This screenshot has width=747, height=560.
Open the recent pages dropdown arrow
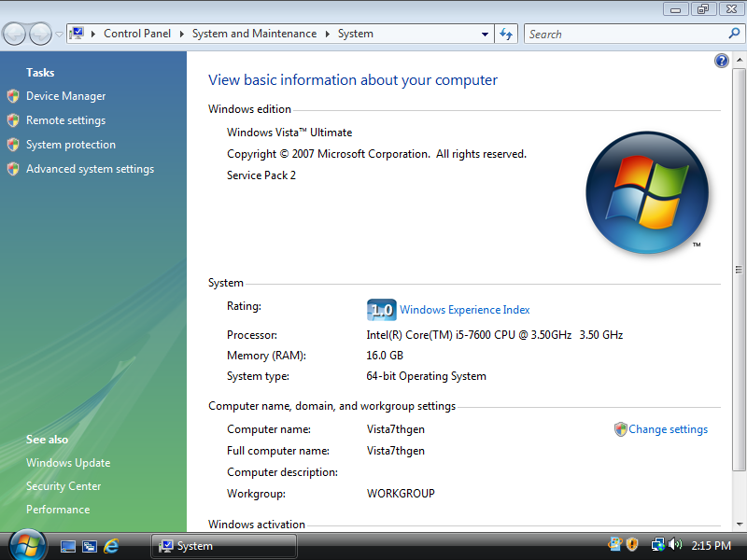(x=59, y=35)
